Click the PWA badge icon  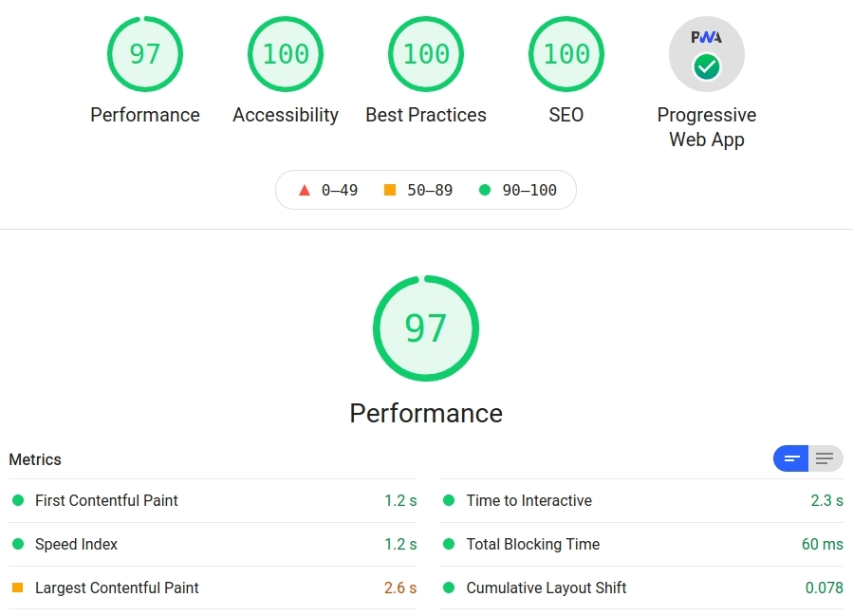[x=707, y=54]
